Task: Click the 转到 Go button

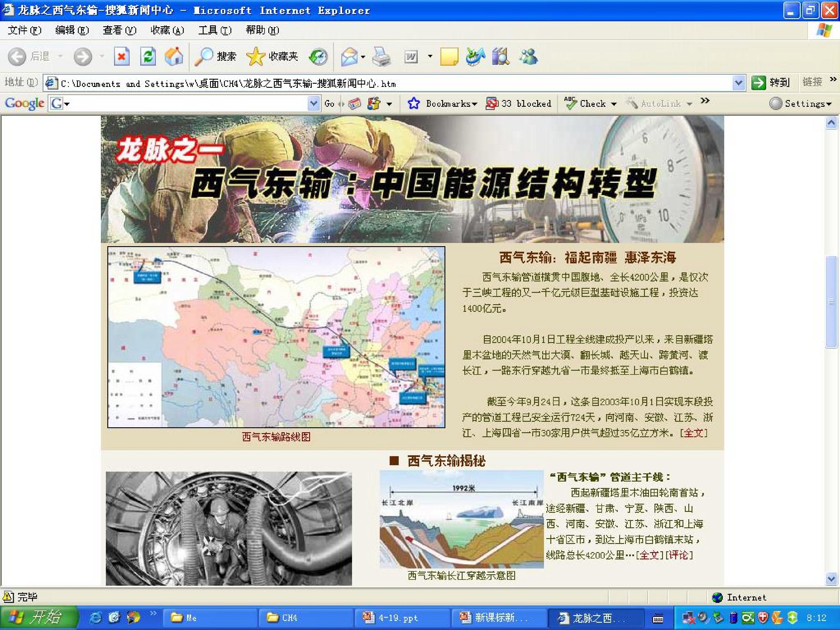Action: [x=771, y=83]
